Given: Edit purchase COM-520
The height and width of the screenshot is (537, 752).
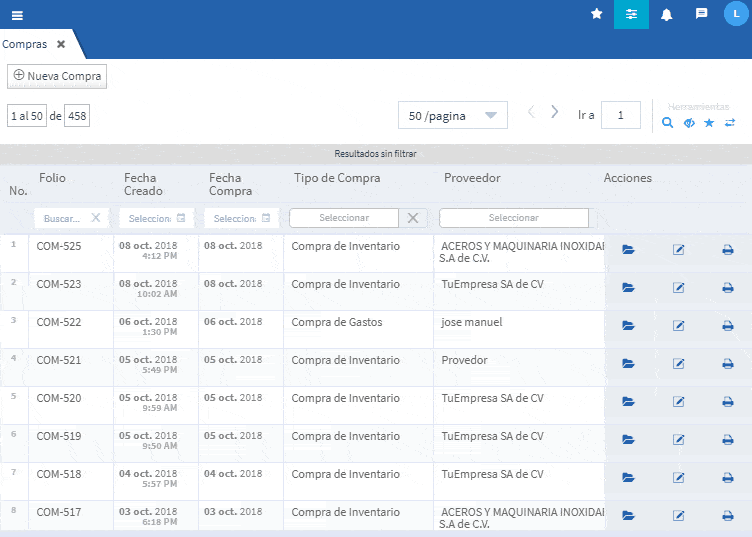Looking at the screenshot, I should [x=678, y=401].
